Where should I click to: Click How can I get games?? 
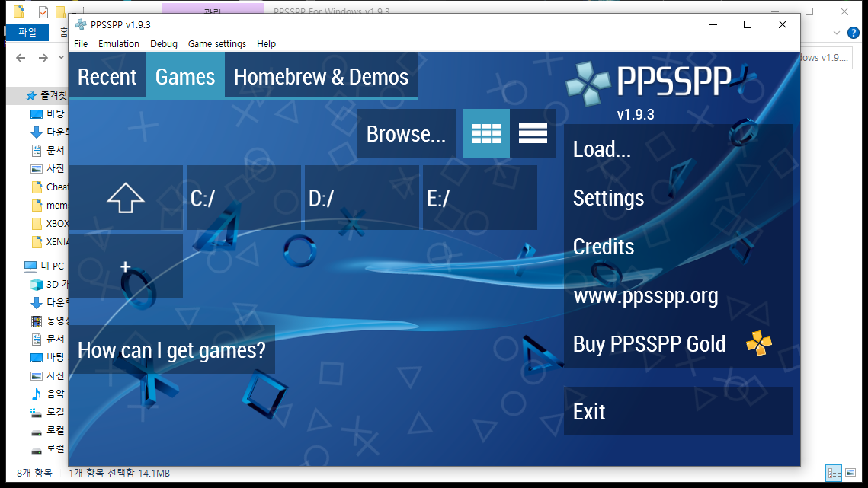(x=171, y=349)
